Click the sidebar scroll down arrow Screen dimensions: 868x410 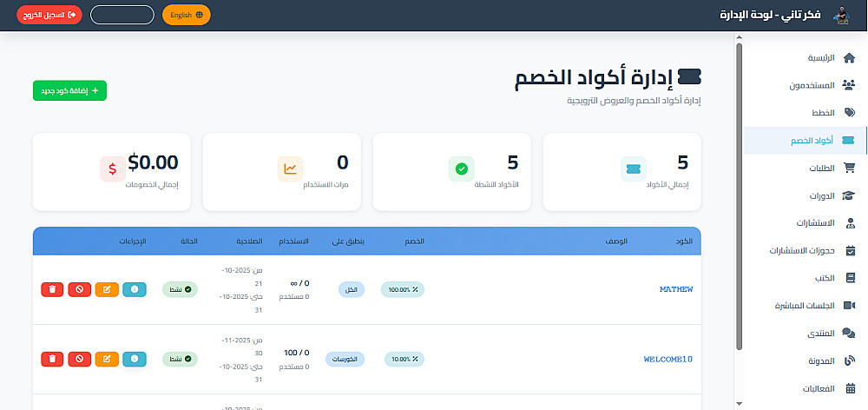coord(739,403)
